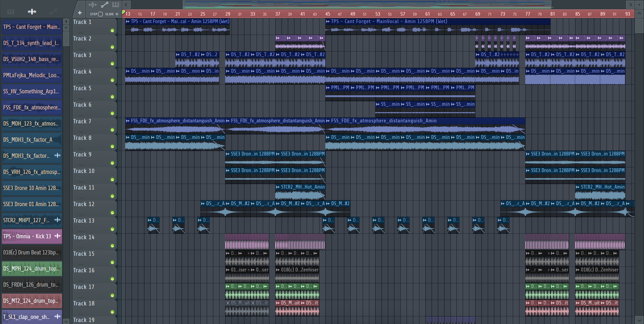The height and width of the screenshot is (324, 644).
Task: Select first PML..PM clip on Track 5
Action: pos(338,93)
